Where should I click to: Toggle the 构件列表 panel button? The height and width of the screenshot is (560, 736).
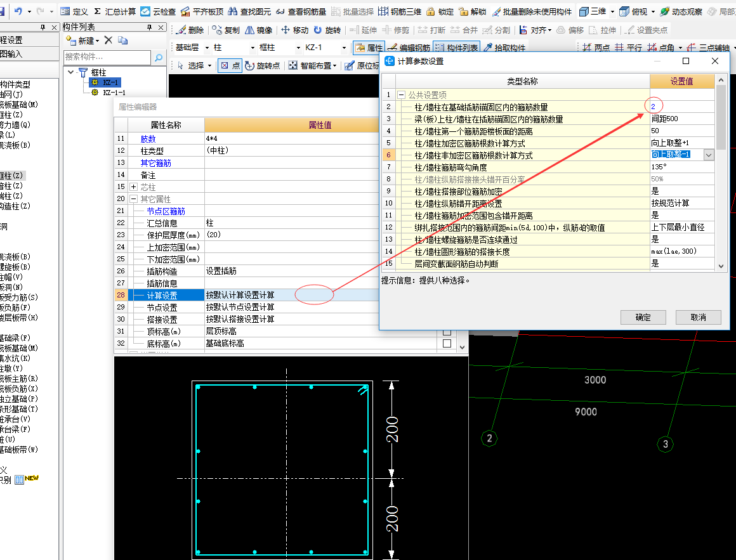tap(456, 48)
